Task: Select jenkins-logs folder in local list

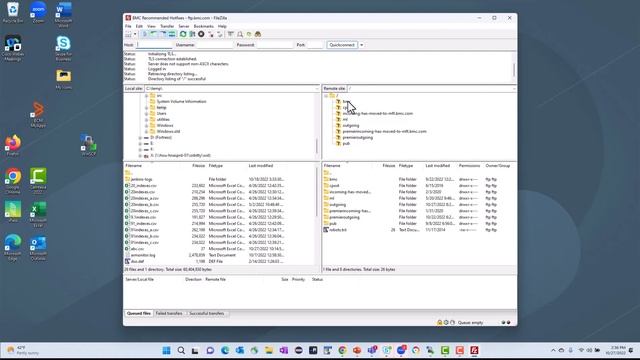Action: 141,179
